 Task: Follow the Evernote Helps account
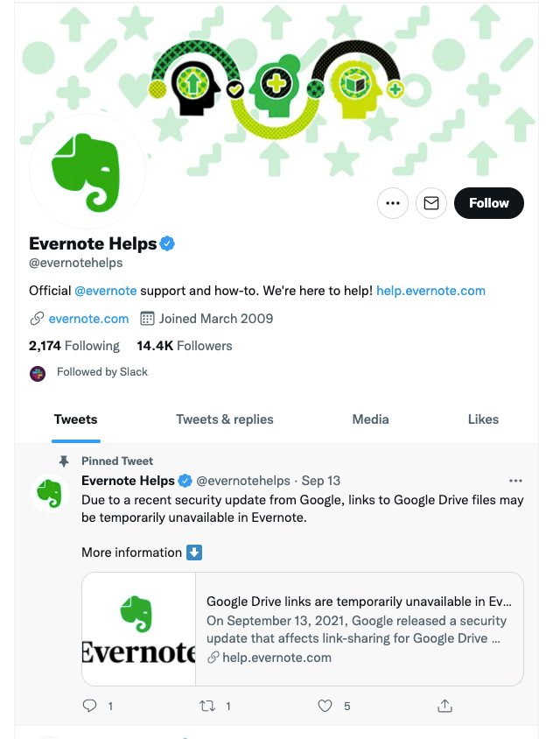tap(488, 203)
